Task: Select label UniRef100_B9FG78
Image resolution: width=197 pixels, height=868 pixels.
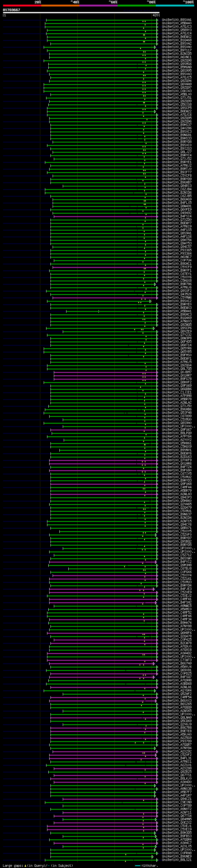Action: [x=176, y=379]
